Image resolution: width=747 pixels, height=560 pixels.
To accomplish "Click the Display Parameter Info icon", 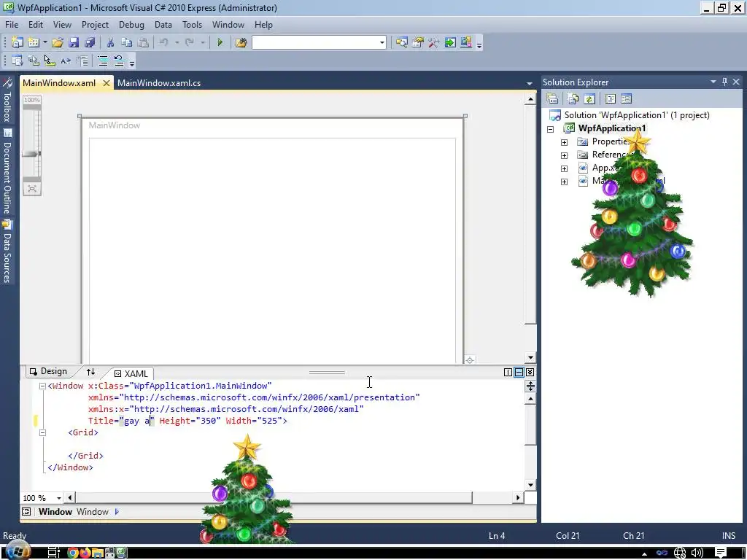I will [x=34, y=61].
